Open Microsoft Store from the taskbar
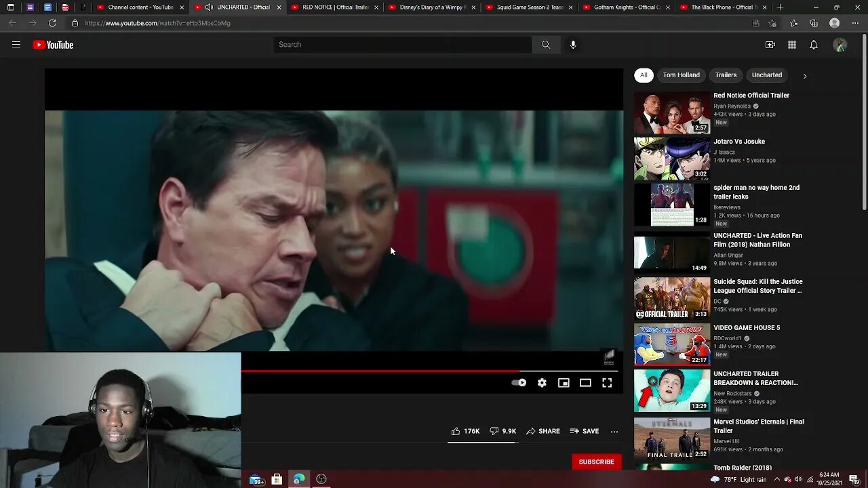Image resolution: width=868 pixels, height=488 pixels. pos(277,479)
